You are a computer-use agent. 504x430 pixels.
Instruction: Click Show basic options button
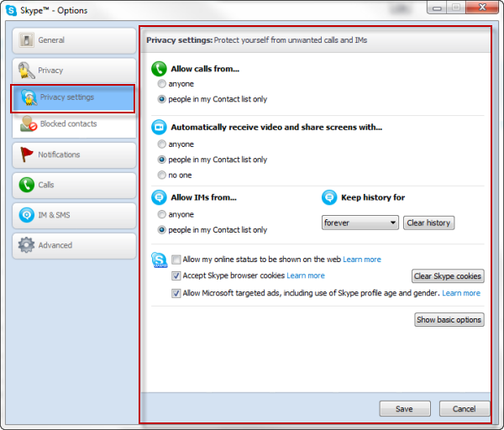pos(449,319)
